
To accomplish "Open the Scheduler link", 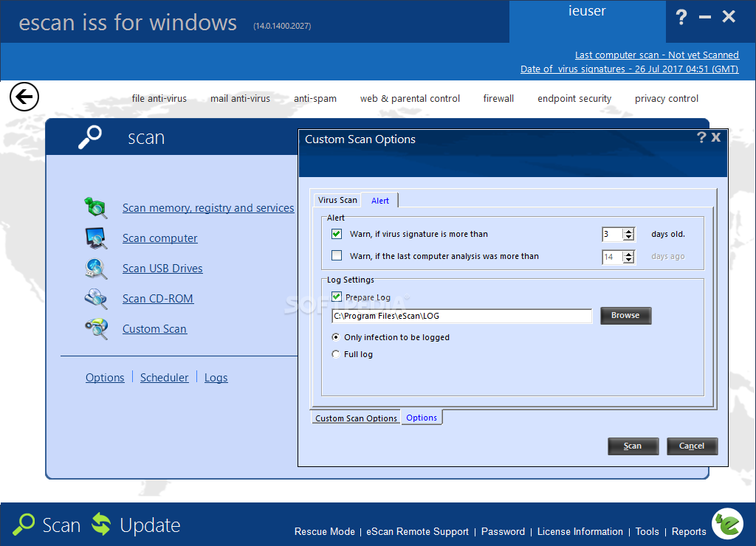I will pos(165,377).
